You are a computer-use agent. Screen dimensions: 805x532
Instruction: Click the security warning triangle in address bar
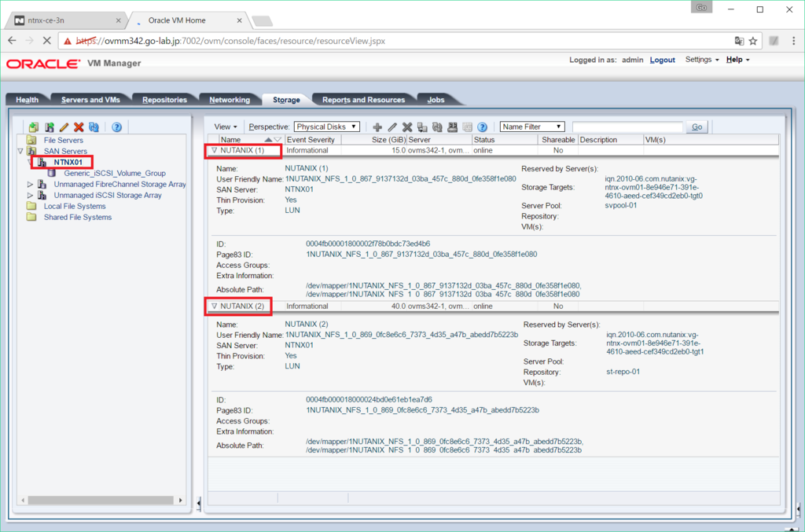[68, 41]
